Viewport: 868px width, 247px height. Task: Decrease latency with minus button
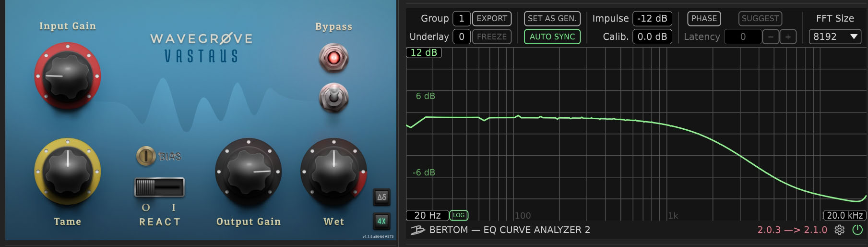[x=771, y=37]
